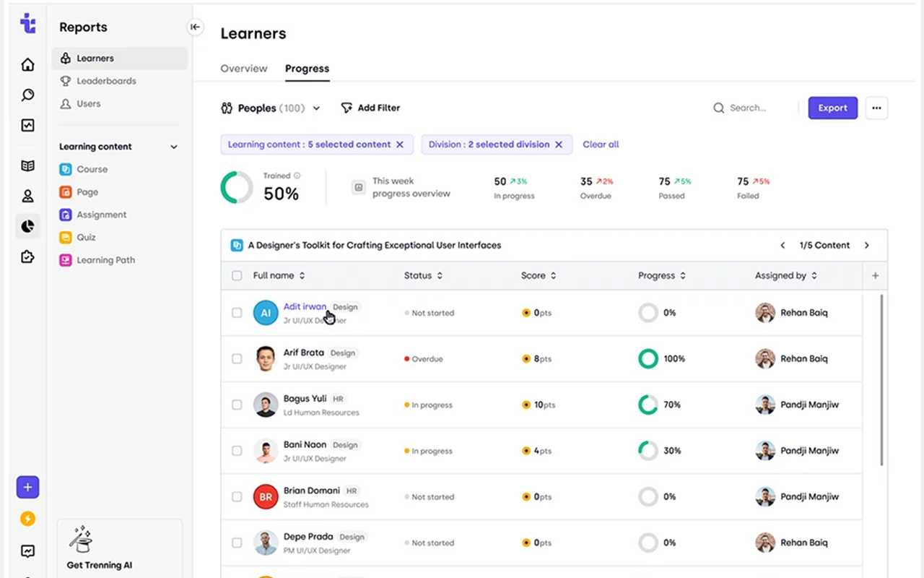
Task: Check the select-all checkbox in the table header
Action: tap(237, 275)
